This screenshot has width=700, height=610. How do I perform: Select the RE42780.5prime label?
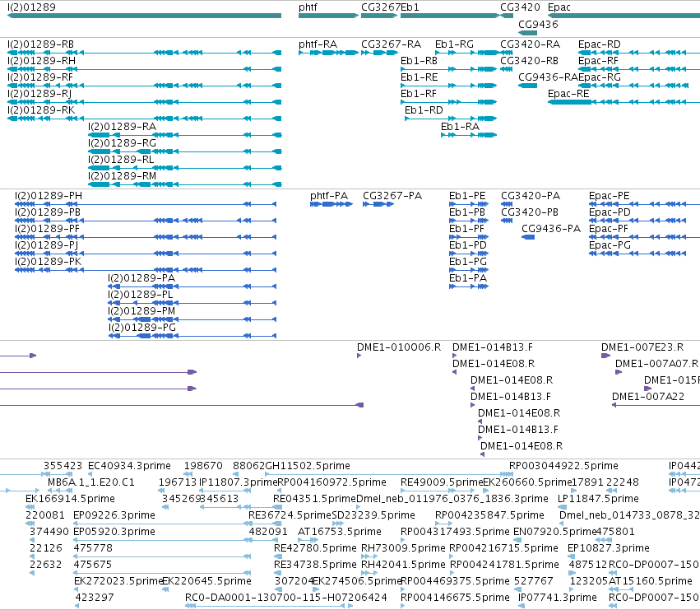pyautogui.click(x=315, y=548)
